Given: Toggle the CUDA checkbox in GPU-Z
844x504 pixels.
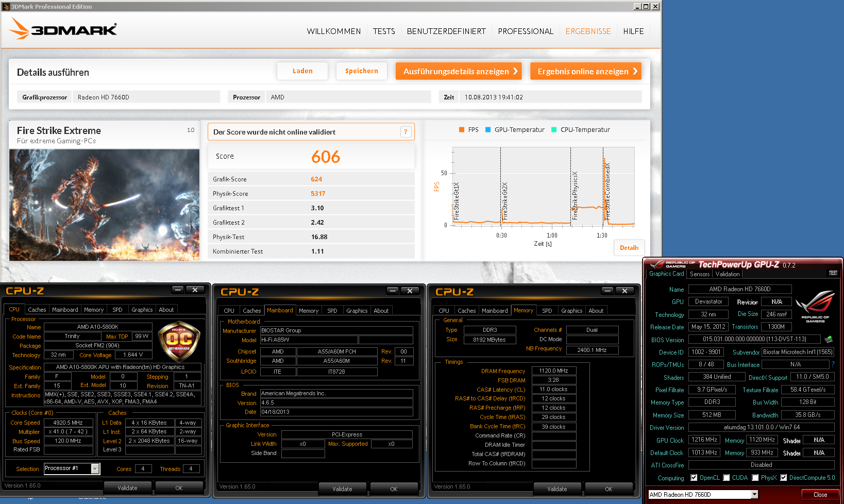Looking at the screenshot, I should [727, 478].
